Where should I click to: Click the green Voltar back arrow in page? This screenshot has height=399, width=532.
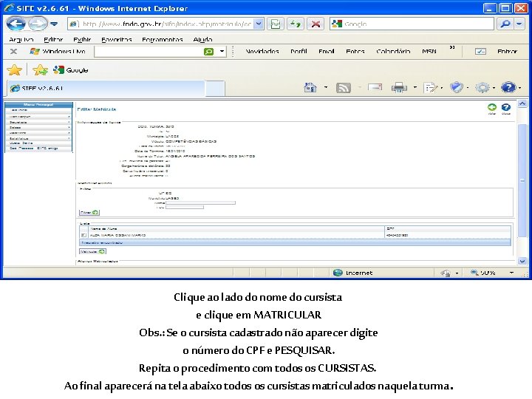point(491,108)
